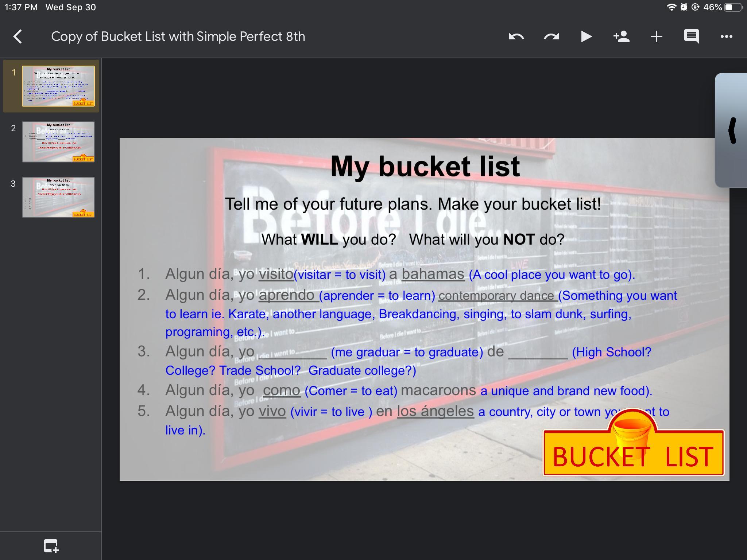Undo the last edit
Image resolution: width=747 pixels, height=560 pixels.
516,36
